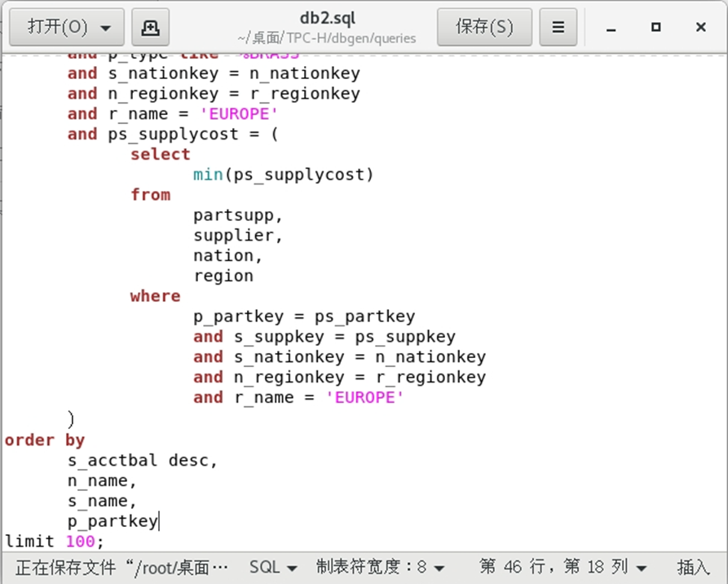
Task: Place cursor on 'order by' keyword
Action: click(x=45, y=440)
